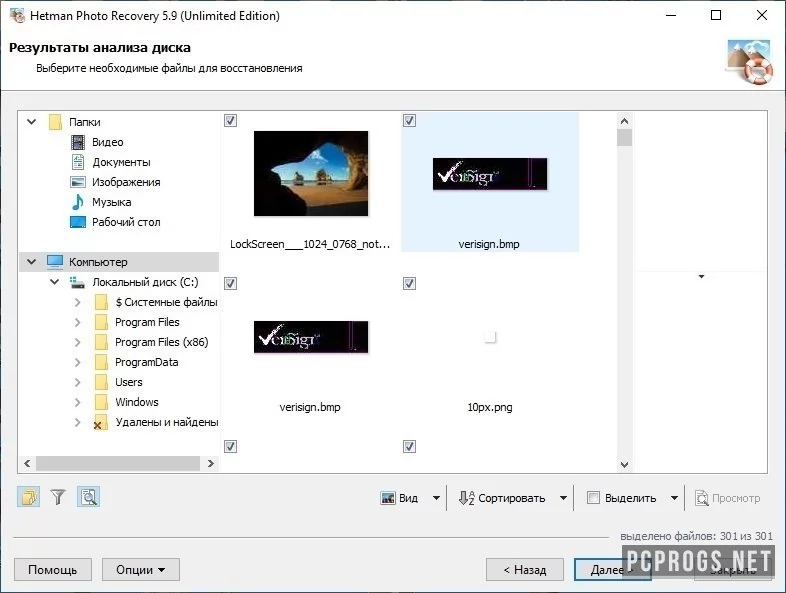Screen dimensions: 786x593
Task: Expand the Удалены и найдены folder
Action: pos(77,423)
